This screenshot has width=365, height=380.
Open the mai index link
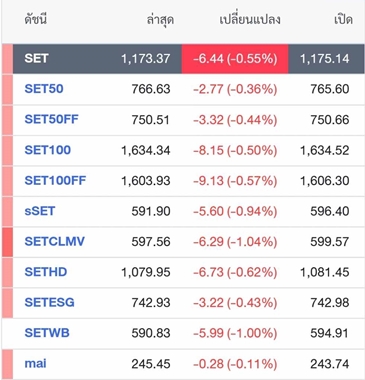pyautogui.click(x=35, y=363)
